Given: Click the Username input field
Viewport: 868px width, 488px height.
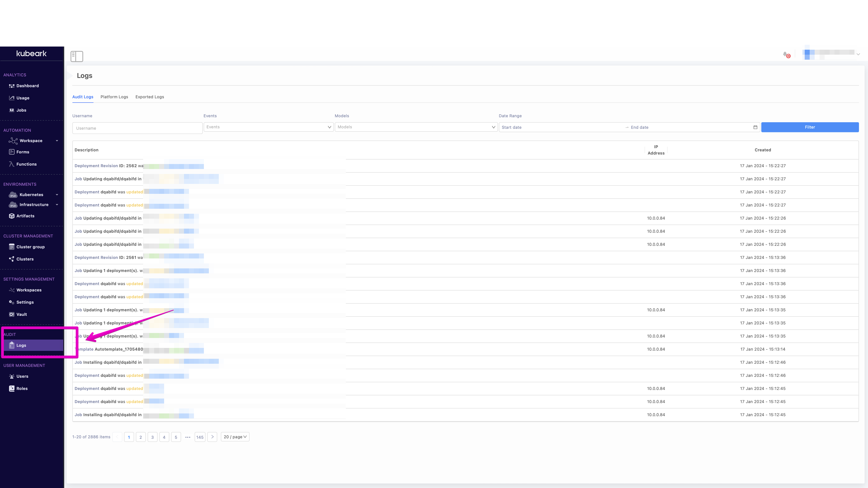Looking at the screenshot, I should tap(137, 128).
